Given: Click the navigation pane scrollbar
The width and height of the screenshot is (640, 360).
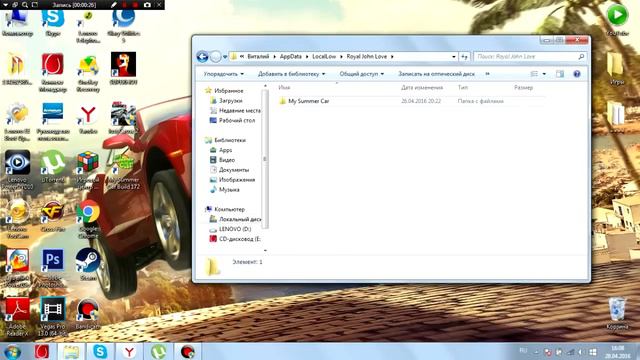Looking at the screenshot, I should point(265,159).
